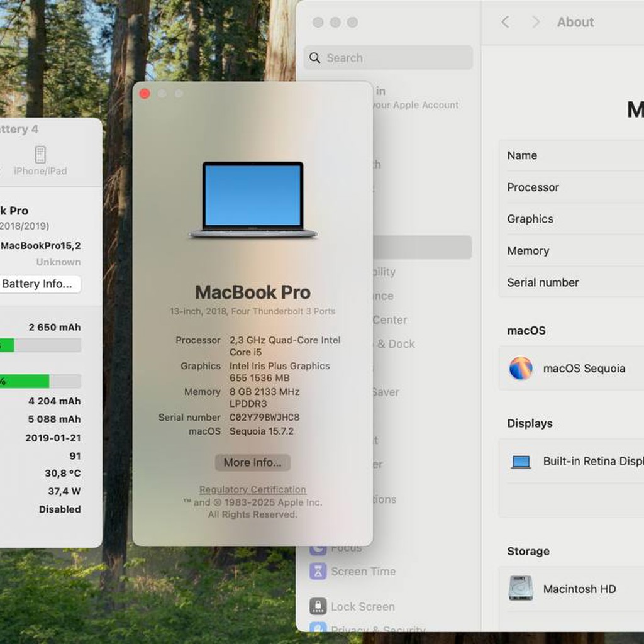This screenshot has width=644, height=644.
Task: Click the 30,8 °C temperature value
Action: pos(63,473)
